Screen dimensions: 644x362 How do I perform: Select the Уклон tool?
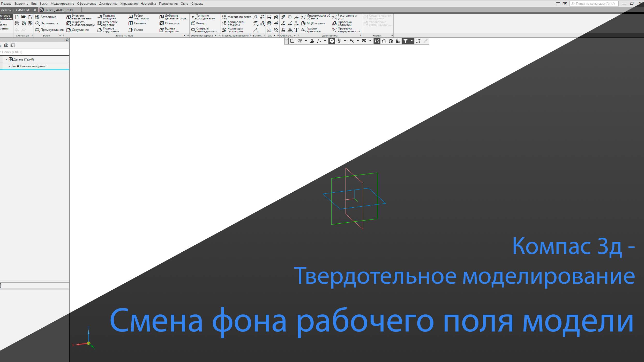pyautogui.click(x=137, y=29)
